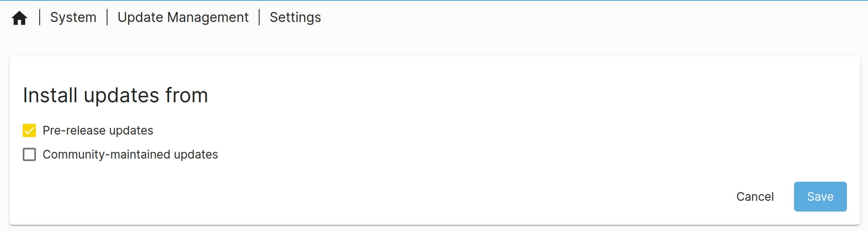Select the Settings breadcrumb item

(295, 17)
